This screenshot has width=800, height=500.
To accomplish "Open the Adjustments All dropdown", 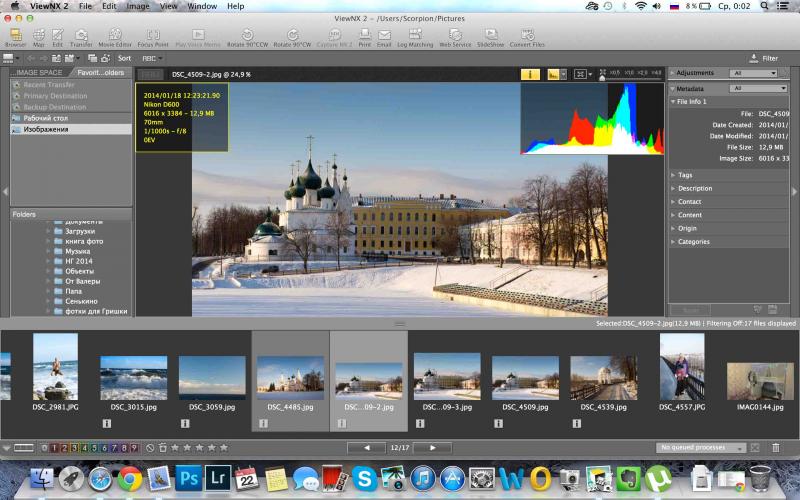I will pos(755,73).
